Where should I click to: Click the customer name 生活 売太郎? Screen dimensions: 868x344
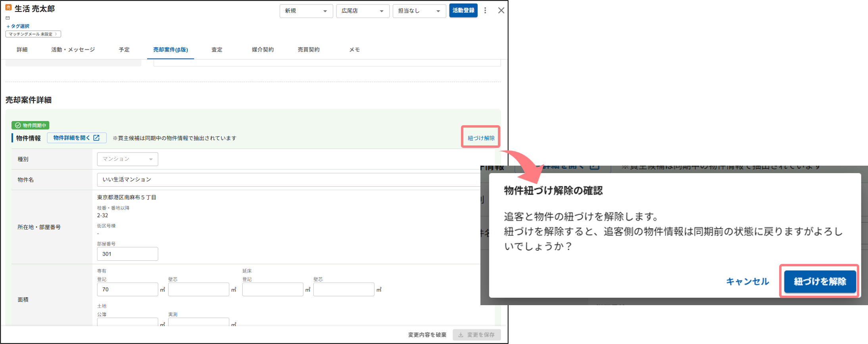click(35, 8)
